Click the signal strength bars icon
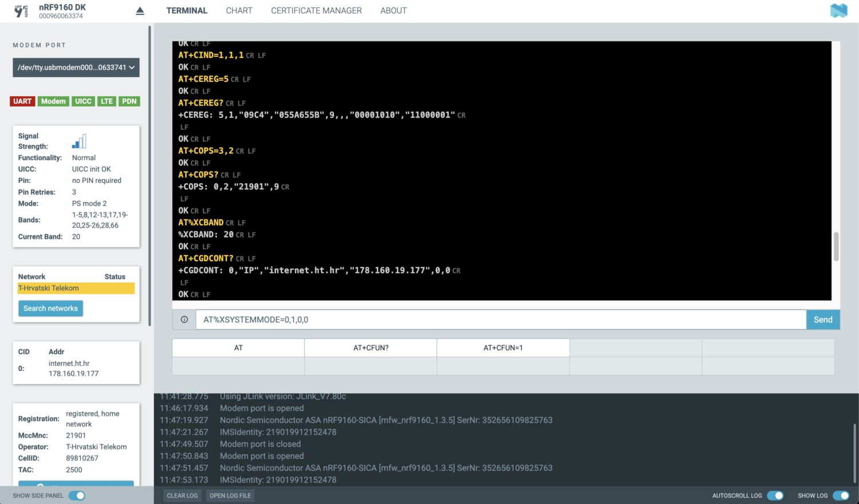 78,141
